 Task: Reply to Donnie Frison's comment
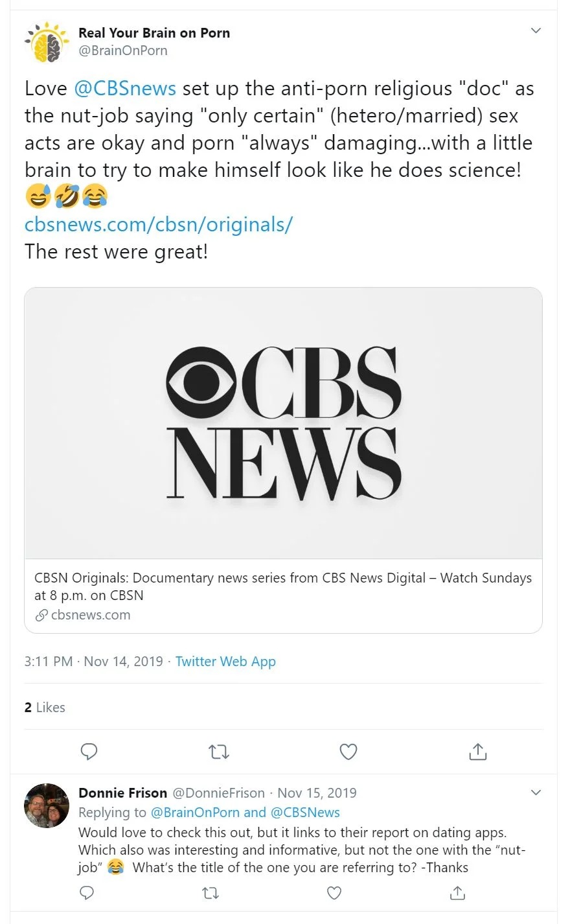(87, 894)
